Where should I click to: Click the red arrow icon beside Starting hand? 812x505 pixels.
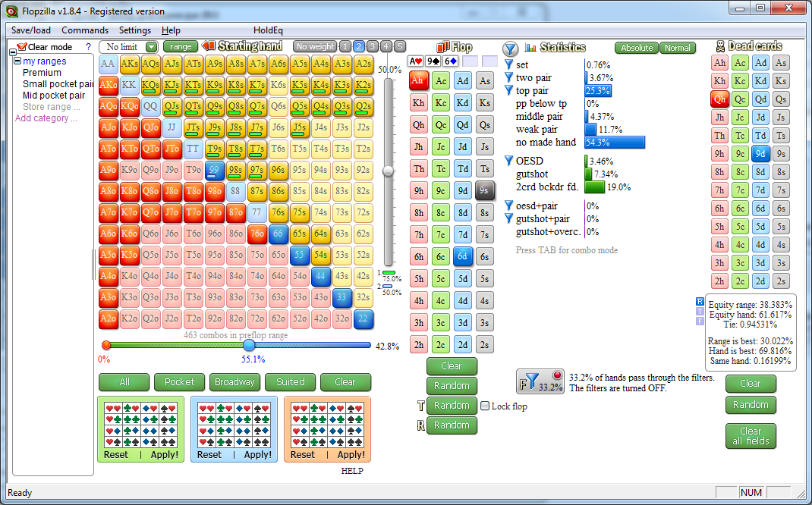click(208, 46)
